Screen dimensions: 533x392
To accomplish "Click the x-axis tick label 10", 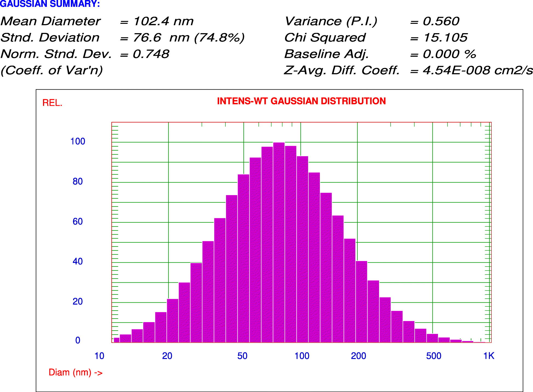I will pyautogui.click(x=99, y=356).
